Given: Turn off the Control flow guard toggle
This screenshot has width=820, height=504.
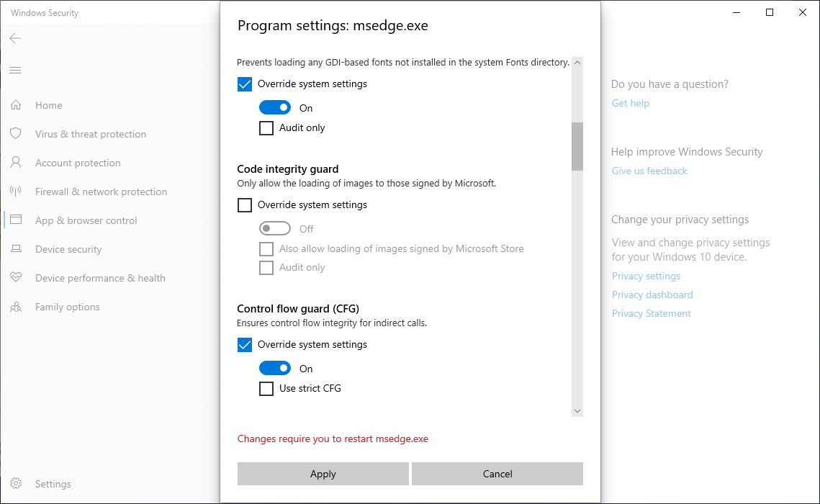Looking at the screenshot, I should click(x=275, y=369).
